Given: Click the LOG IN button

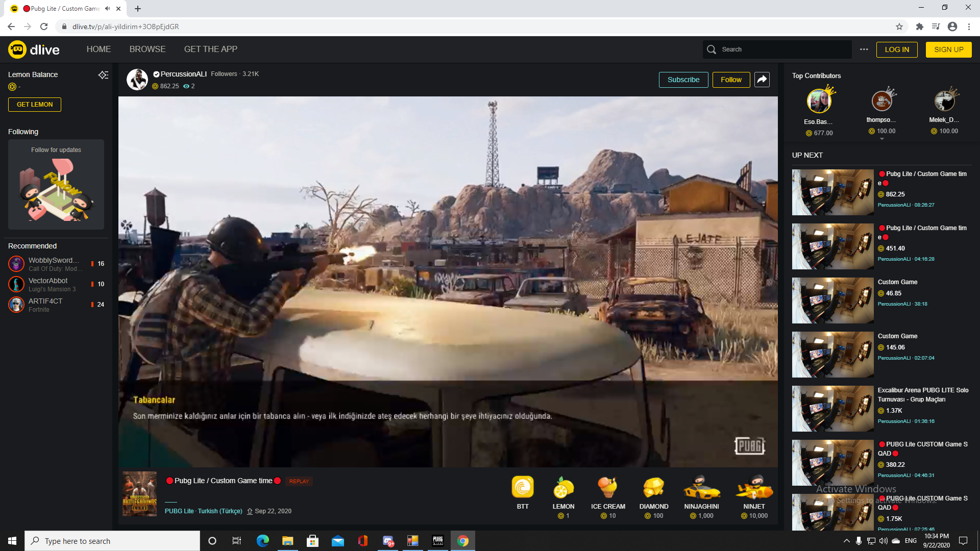Looking at the screenshot, I should point(897,49).
